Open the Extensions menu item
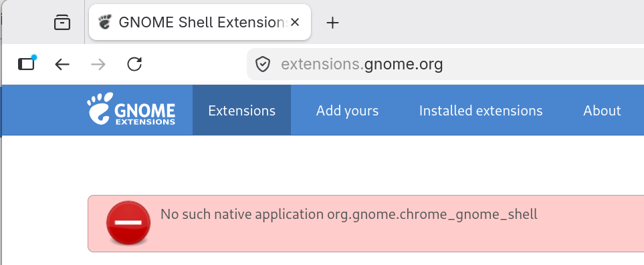This screenshot has height=265, width=644. (x=241, y=110)
